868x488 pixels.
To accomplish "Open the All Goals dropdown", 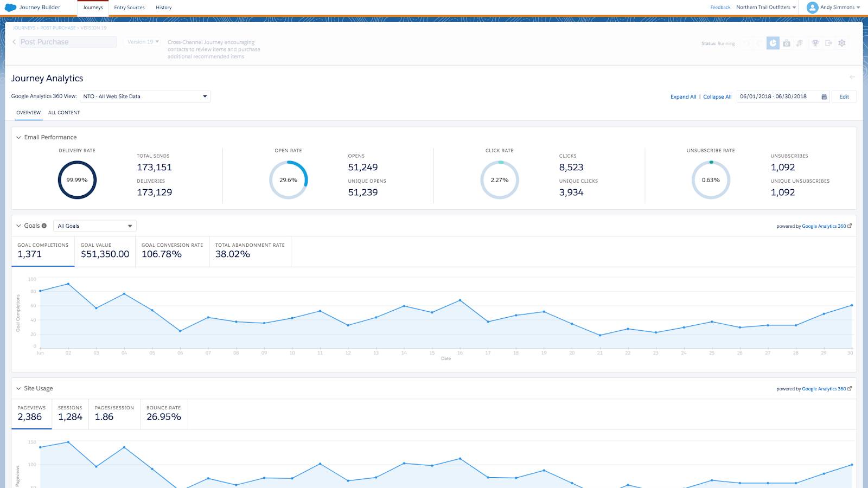I will coord(93,226).
